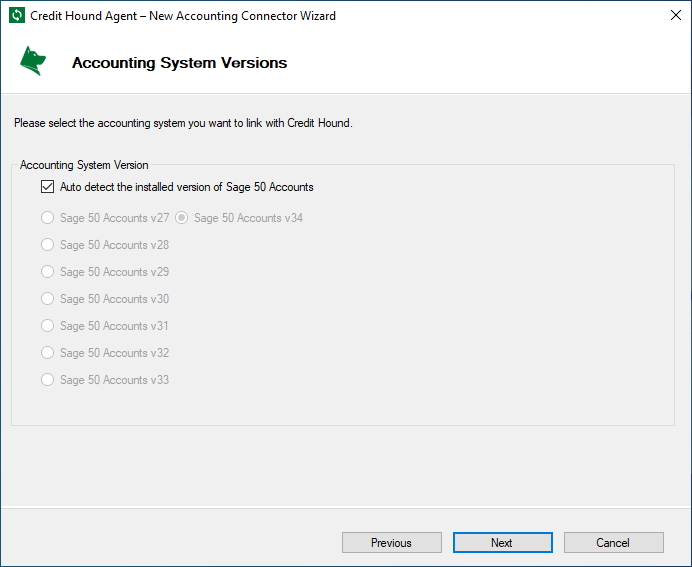
Task: Close the wizard window with X
Action: 675,15
